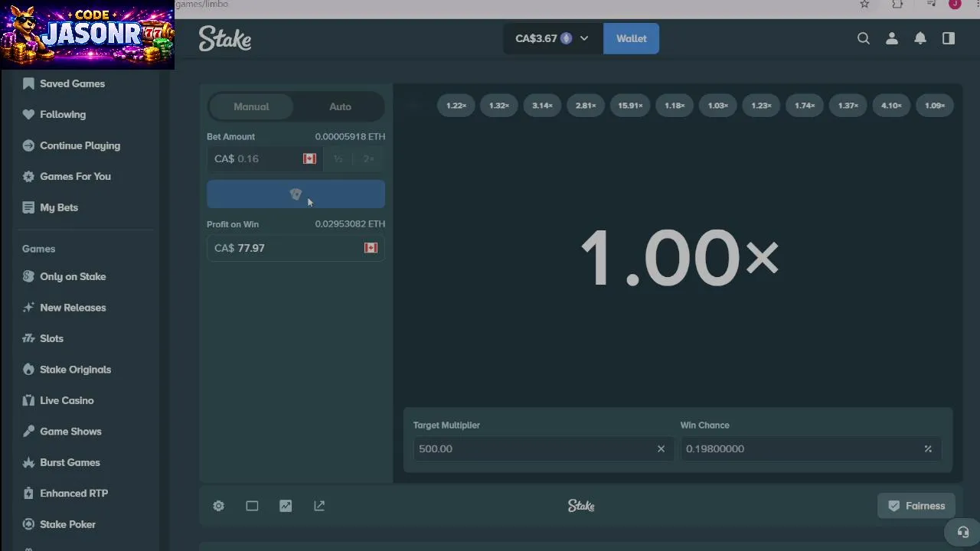
Task: Double the bet amount with 2×
Action: point(368,158)
